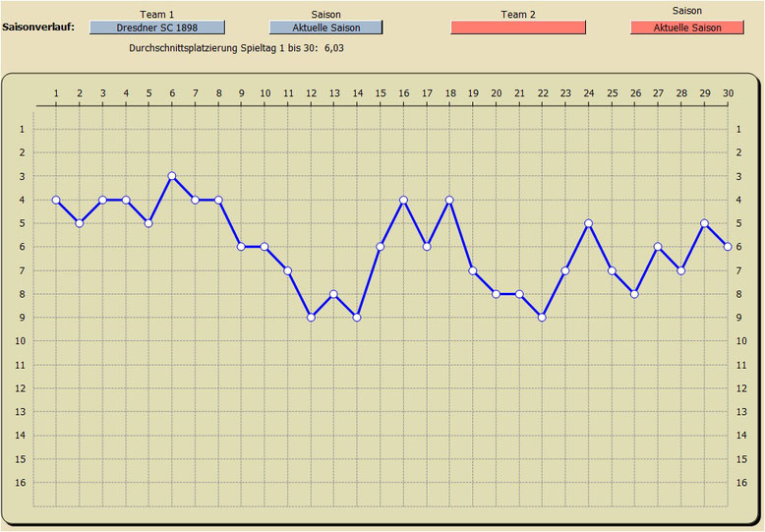This screenshot has width=765, height=532.
Task: Click the data point at matchday 15
Action: click(381, 247)
